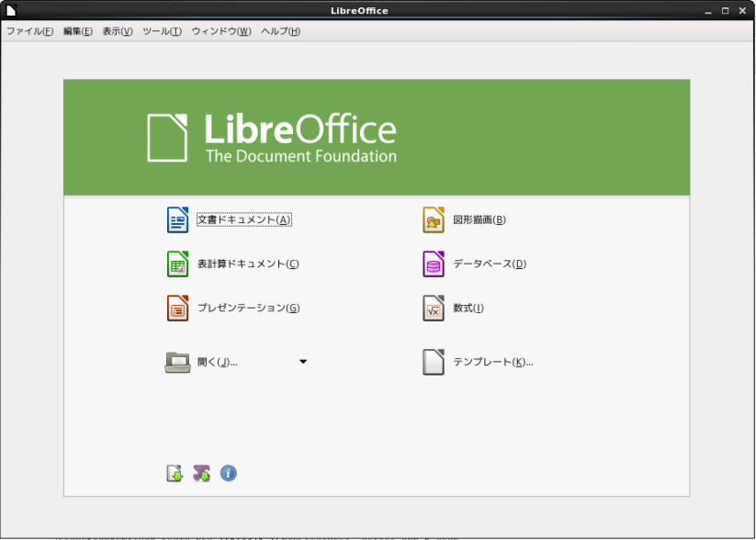The height and width of the screenshot is (540, 756).
Task: Maximize the LibreOffice window
Action: tap(725, 11)
